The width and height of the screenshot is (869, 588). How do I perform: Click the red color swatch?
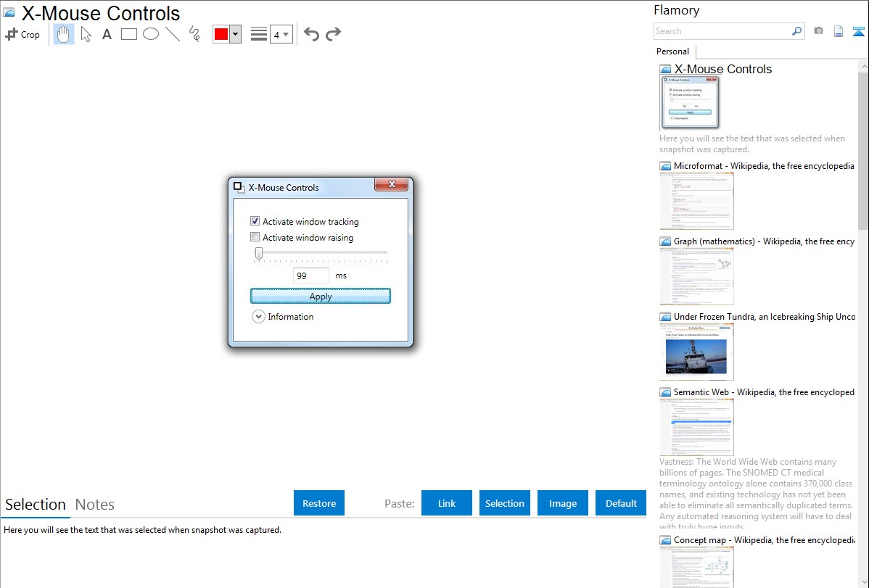click(221, 34)
